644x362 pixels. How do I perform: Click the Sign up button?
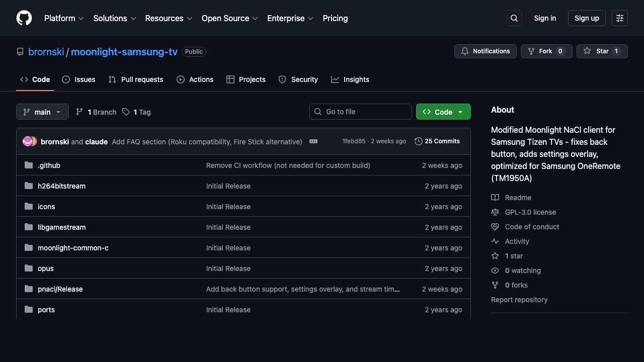click(587, 18)
